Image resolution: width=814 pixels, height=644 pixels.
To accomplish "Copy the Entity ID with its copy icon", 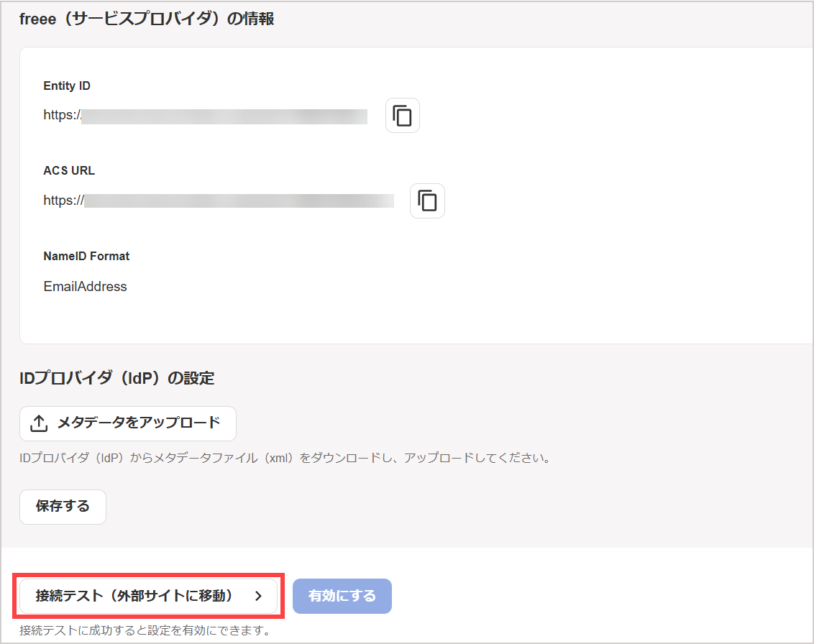I will [403, 115].
